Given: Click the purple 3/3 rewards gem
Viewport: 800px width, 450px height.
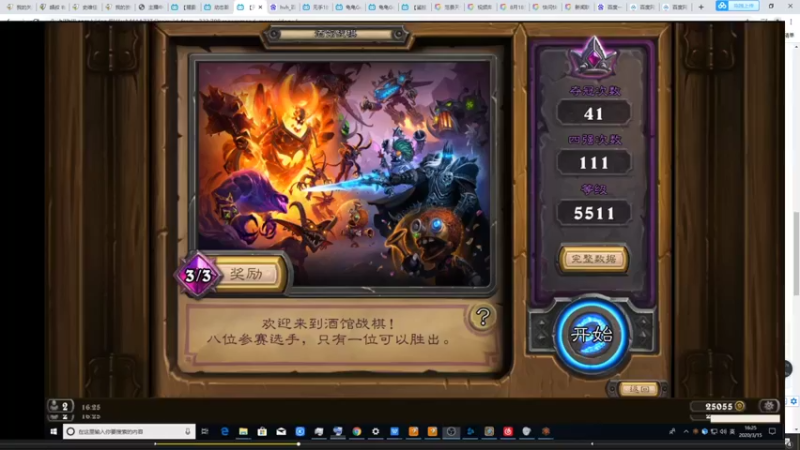Looking at the screenshot, I should point(198,276).
